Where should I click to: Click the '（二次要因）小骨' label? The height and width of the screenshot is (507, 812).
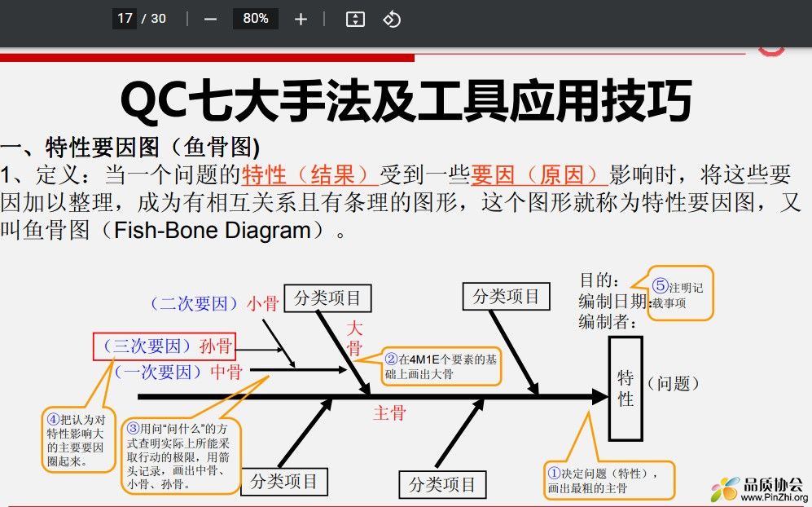pyautogui.click(x=214, y=303)
